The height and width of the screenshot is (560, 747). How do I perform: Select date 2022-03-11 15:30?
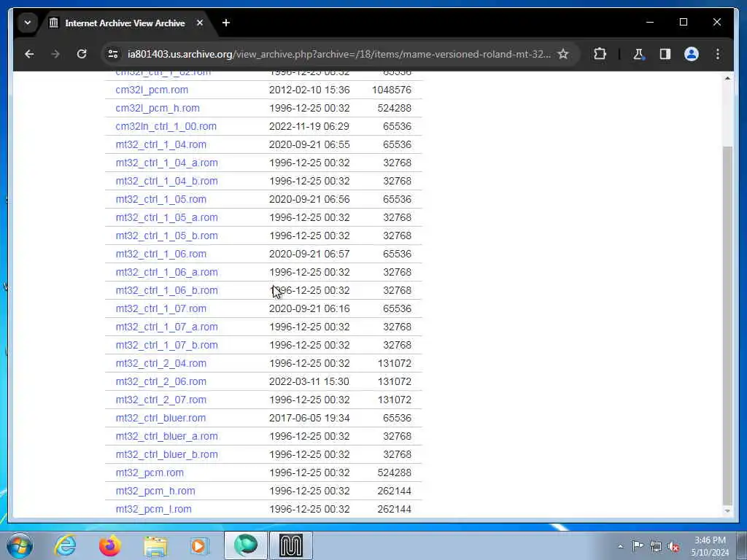tap(309, 382)
